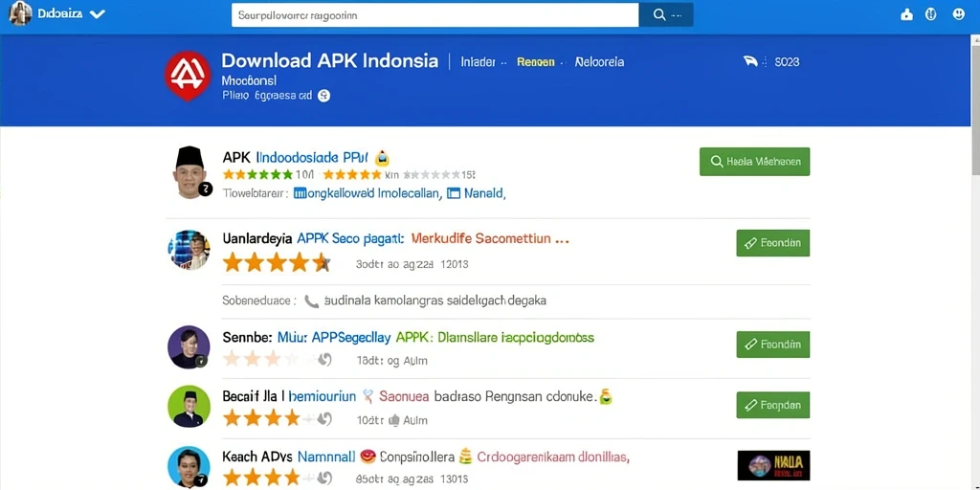Open Sennbe Muu APPSegedlay title
This screenshot has width=980, height=490.
[x=306, y=338]
